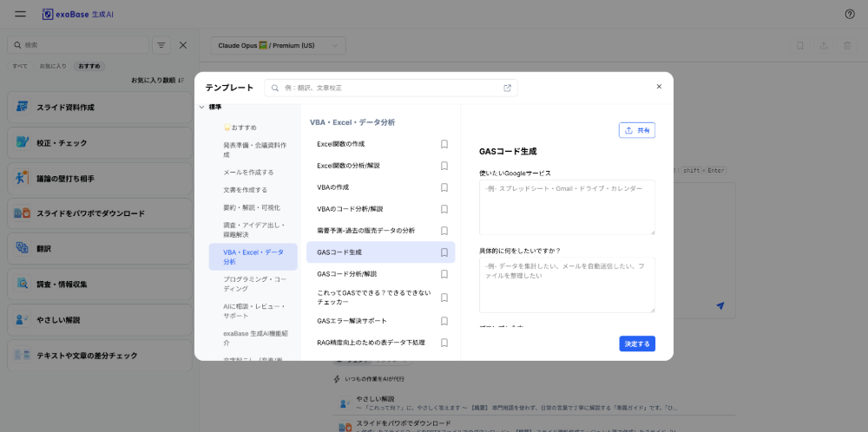Open the GASエラー解決サポート template
The image size is (868, 432).
tap(381, 321)
